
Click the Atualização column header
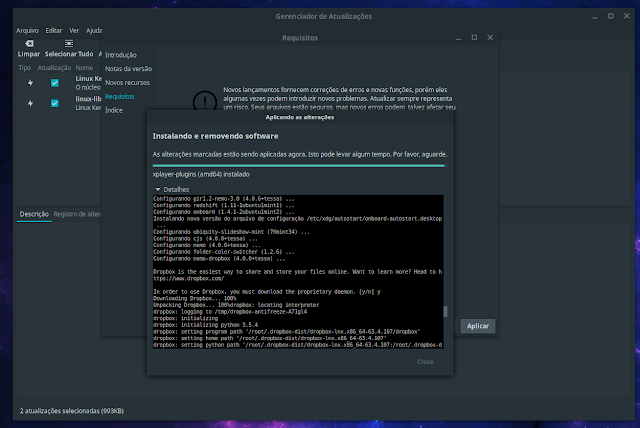[x=54, y=68]
